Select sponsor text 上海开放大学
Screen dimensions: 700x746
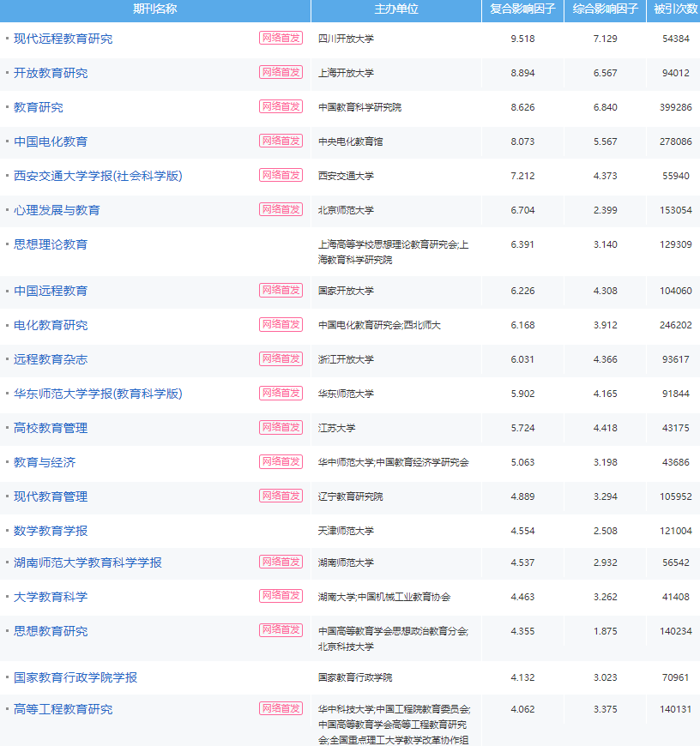click(346, 73)
